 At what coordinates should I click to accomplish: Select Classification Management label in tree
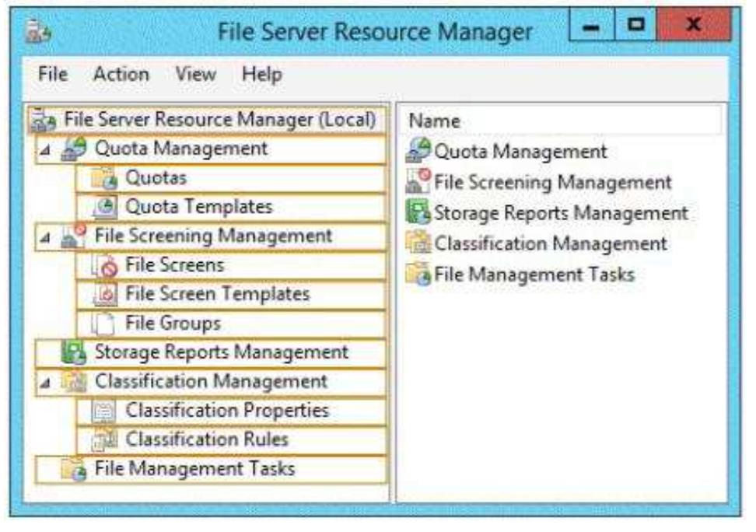212,382
